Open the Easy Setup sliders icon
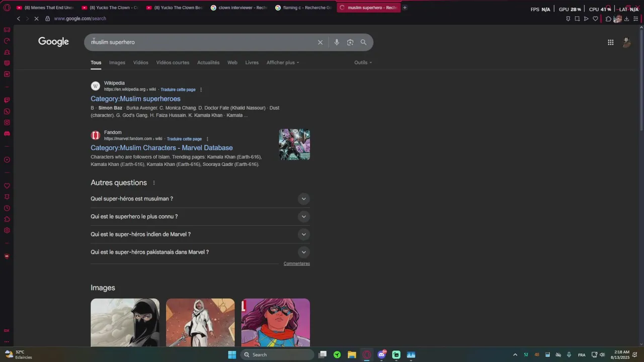 pyautogui.click(x=635, y=19)
